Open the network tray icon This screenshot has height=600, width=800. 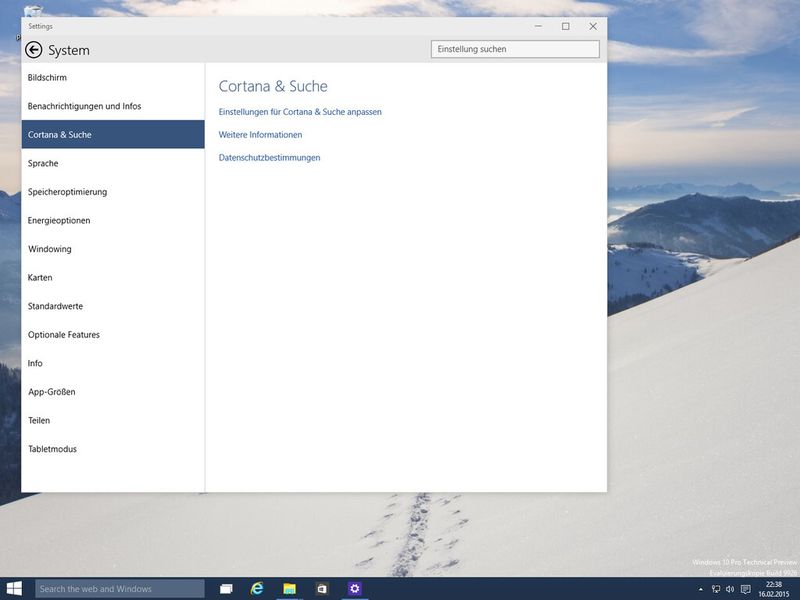[716, 589]
